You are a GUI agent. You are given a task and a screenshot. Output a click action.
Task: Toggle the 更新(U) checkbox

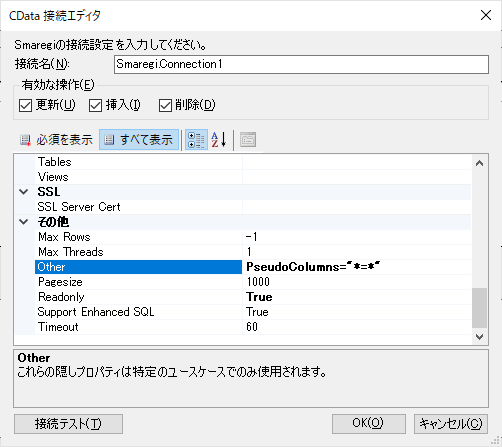click(25, 105)
